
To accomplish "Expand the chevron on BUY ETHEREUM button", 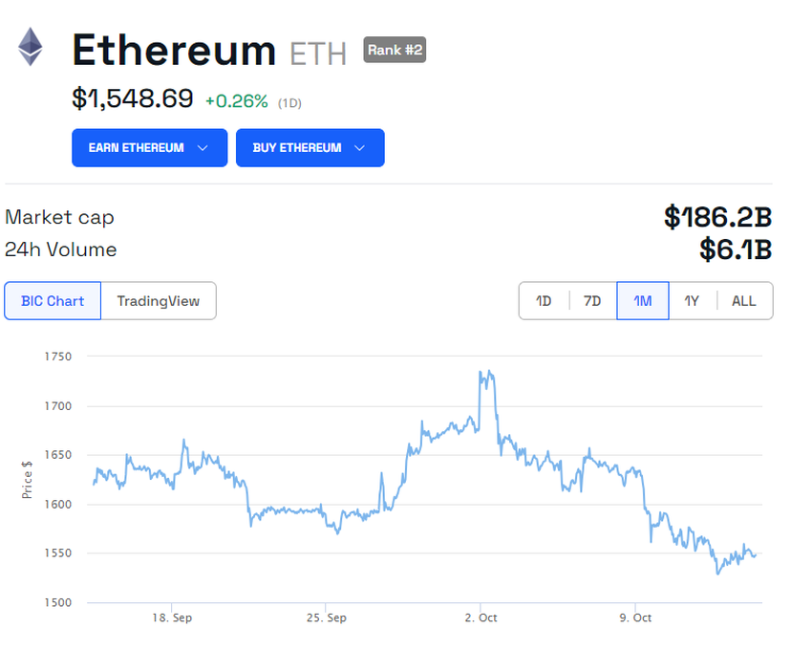I will (x=360, y=147).
